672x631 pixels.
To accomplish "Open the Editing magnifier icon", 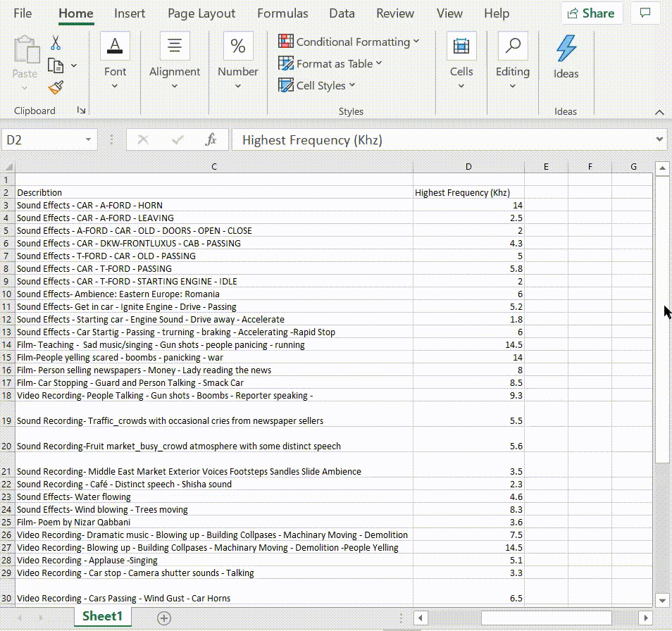I will point(513,46).
